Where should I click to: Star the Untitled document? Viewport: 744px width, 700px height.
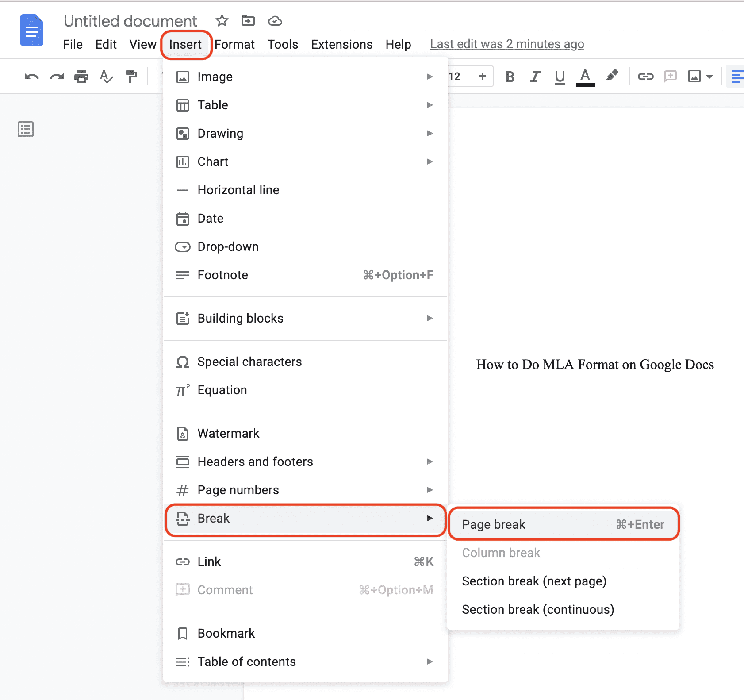tap(222, 21)
